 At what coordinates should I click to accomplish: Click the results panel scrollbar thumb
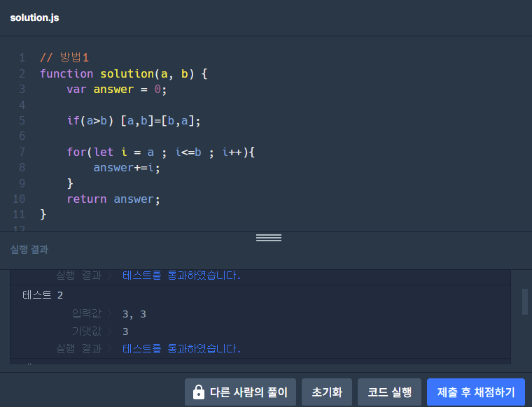[525, 301]
